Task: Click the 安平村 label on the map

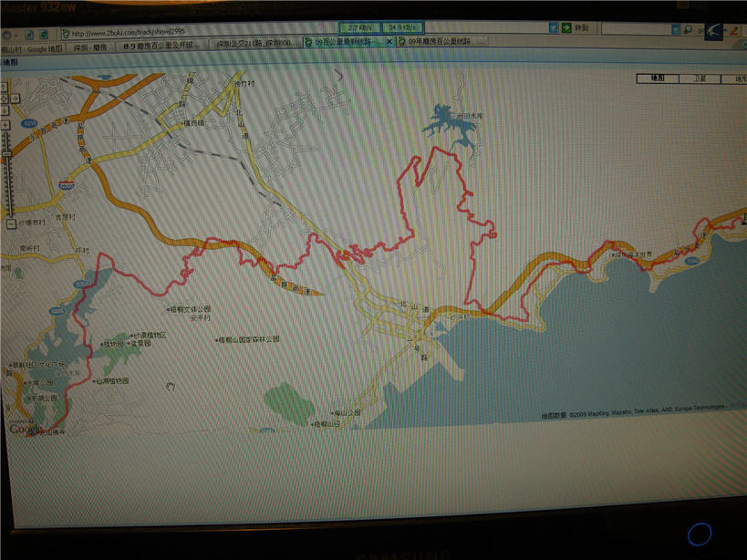Action: (x=200, y=317)
